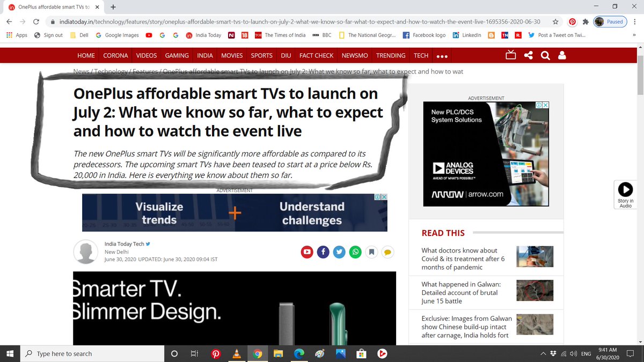Select the India Today search magnifier icon

[545, 55]
